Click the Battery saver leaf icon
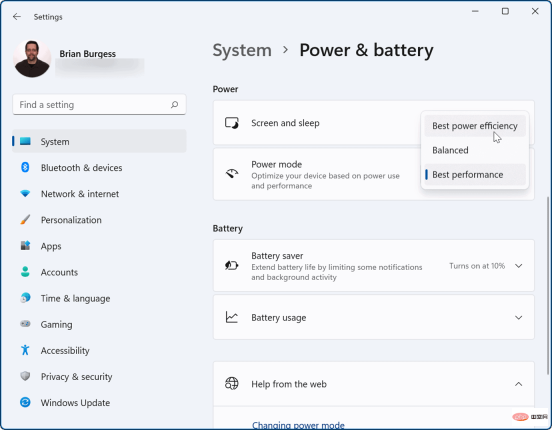 232,265
